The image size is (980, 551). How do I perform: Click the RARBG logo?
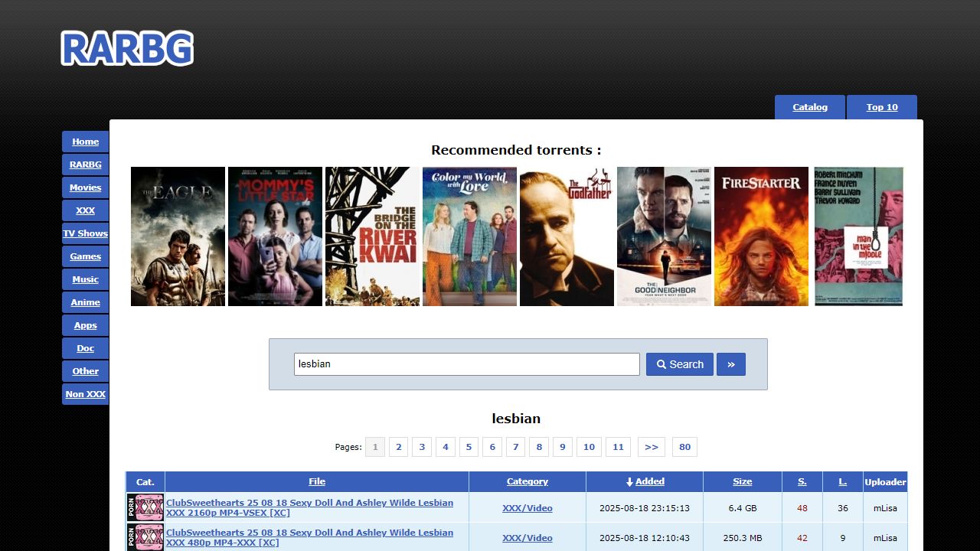[x=127, y=48]
